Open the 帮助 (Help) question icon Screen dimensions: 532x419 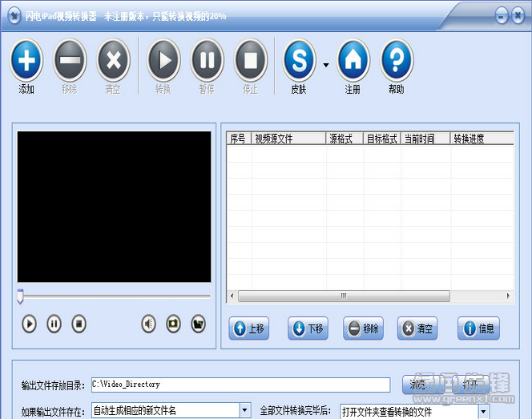[x=397, y=60]
